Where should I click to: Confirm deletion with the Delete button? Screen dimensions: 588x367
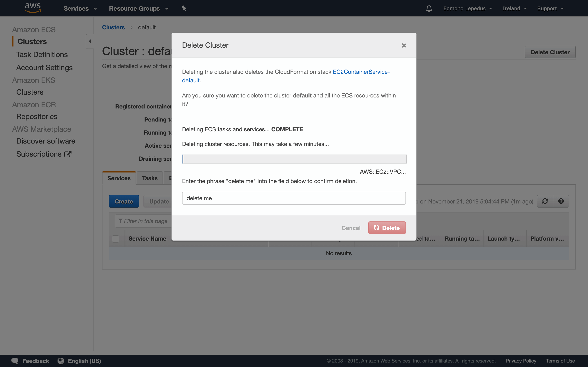386,227
